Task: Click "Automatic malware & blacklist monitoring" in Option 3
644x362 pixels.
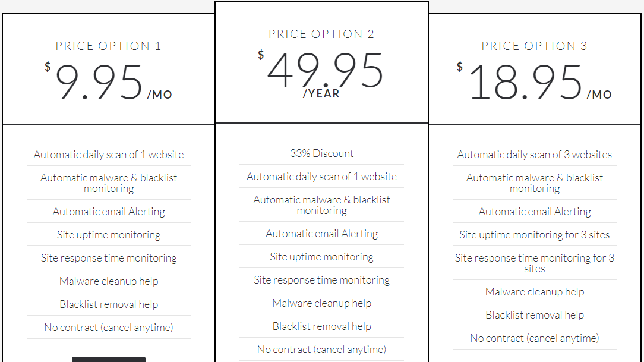Action: tap(534, 183)
